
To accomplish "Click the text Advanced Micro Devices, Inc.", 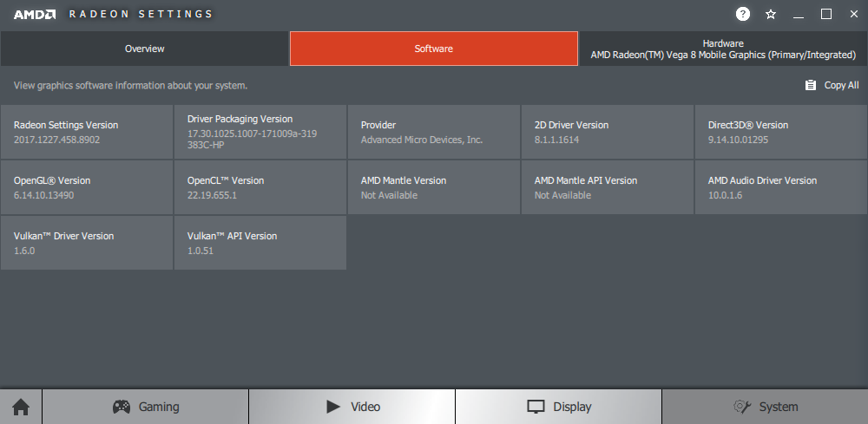I will tap(422, 140).
